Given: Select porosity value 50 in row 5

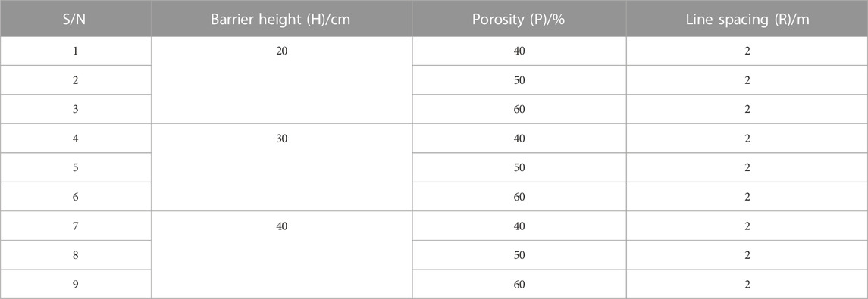Looking at the screenshot, I should 519,167.
